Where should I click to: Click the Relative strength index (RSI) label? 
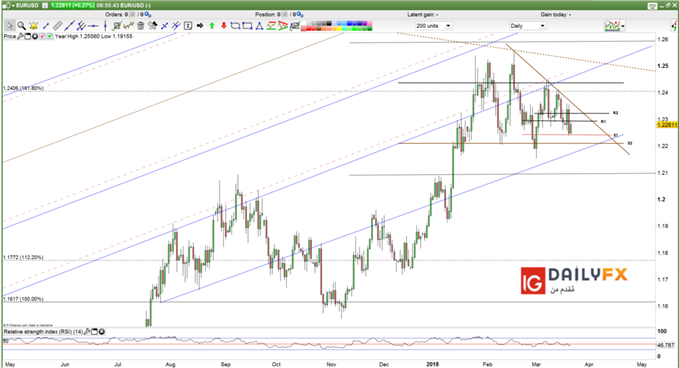pyautogui.click(x=43, y=332)
